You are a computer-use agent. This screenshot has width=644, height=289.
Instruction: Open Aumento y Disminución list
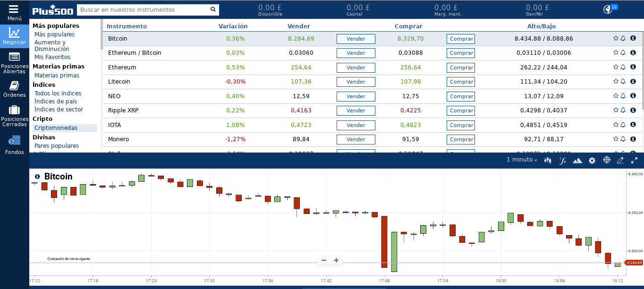[x=52, y=46]
